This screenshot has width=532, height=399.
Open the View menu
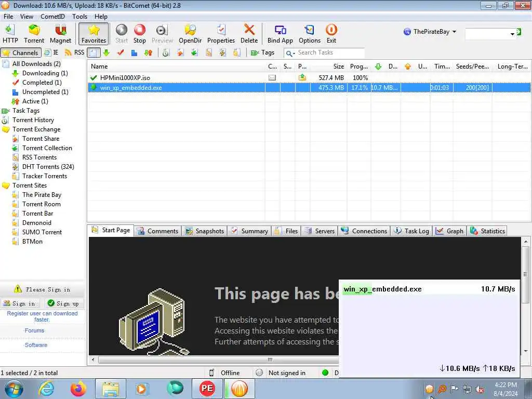click(x=26, y=16)
